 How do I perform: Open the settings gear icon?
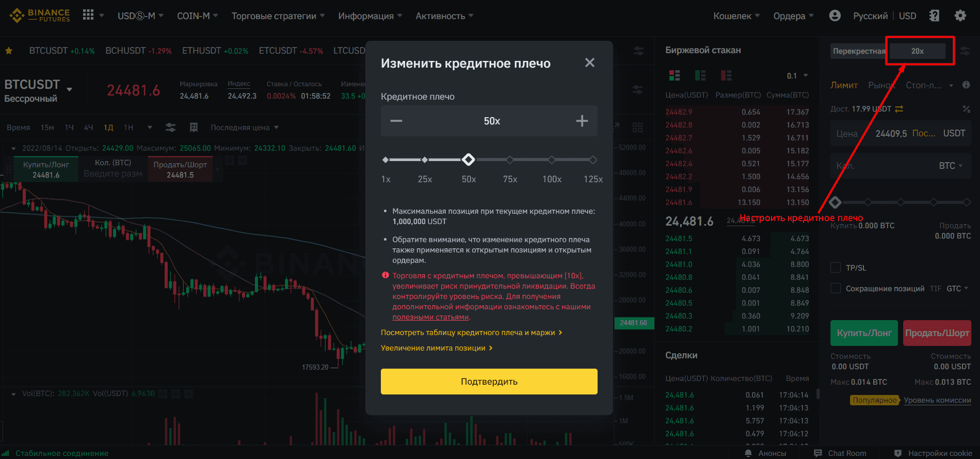point(960,15)
